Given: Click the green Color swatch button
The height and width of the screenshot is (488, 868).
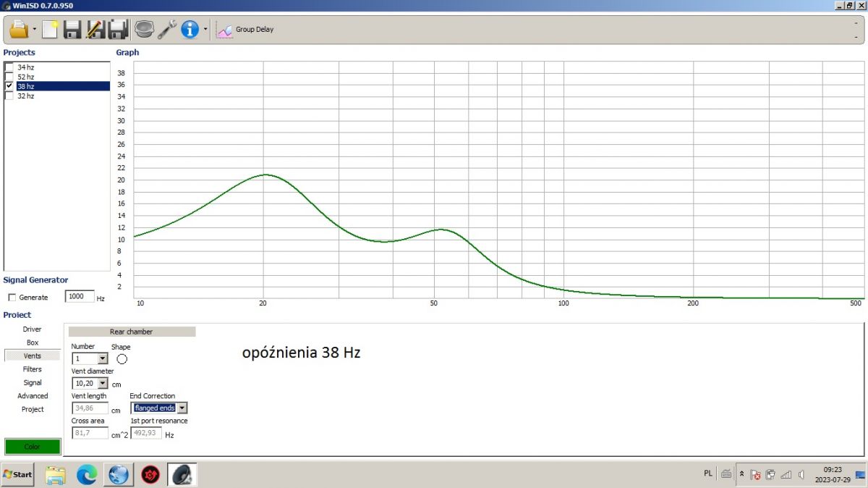Looking at the screenshot, I should 32,447.
